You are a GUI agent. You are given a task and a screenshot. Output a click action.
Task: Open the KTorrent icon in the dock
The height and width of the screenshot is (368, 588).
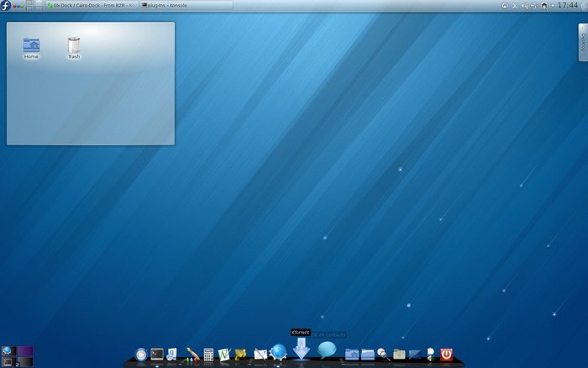pos(302,350)
